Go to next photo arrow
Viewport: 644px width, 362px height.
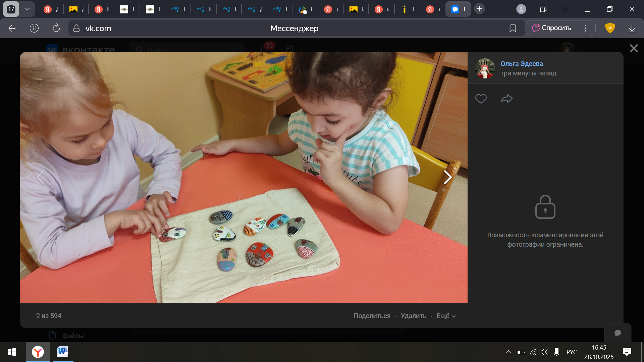click(447, 177)
